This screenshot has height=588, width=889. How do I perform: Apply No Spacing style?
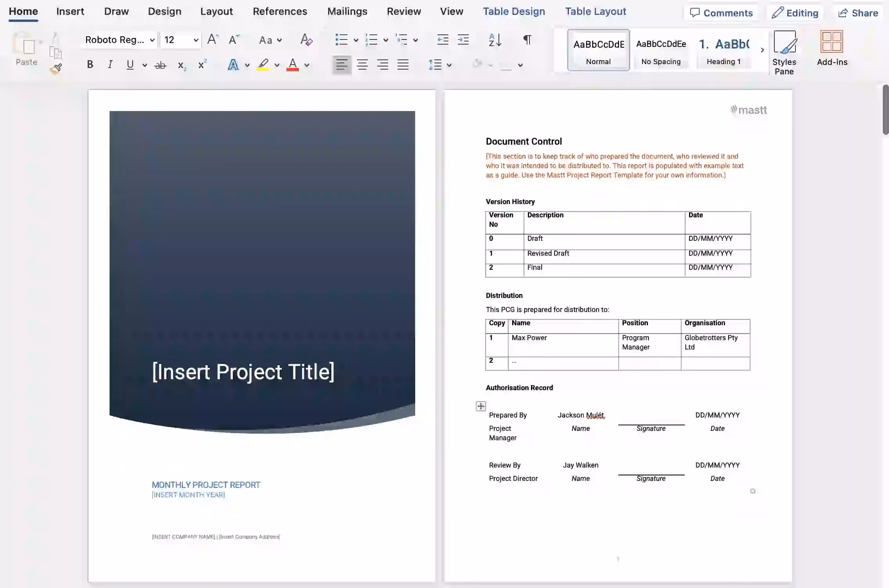click(661, 50)
